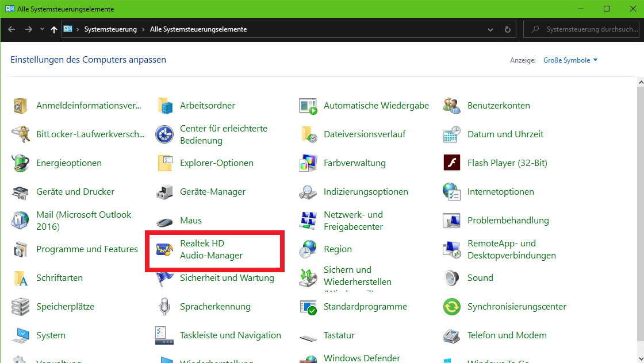Click the Sichern und Wiederherstellen link
Viewport: 644px width, 363px height.
point(357,276)
